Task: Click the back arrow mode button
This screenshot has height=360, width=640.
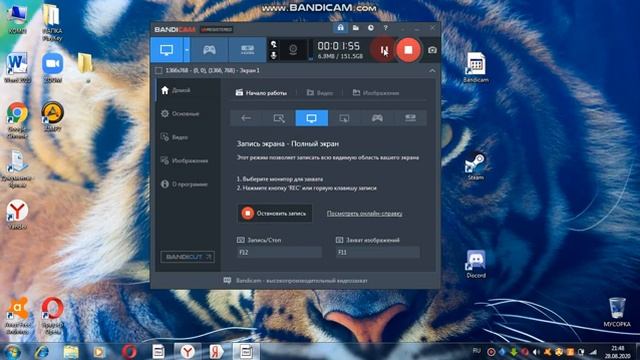Action: point(246,118)
